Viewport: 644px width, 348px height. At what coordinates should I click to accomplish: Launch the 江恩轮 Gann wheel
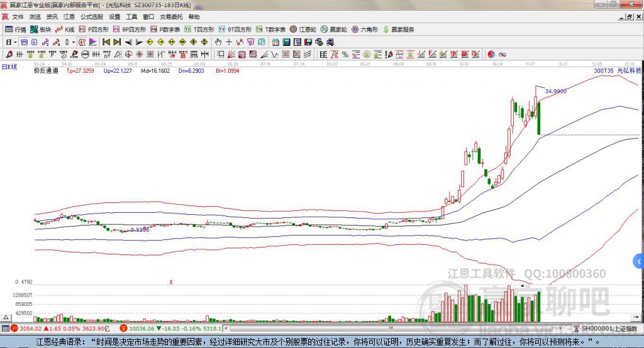pos(303,30)
